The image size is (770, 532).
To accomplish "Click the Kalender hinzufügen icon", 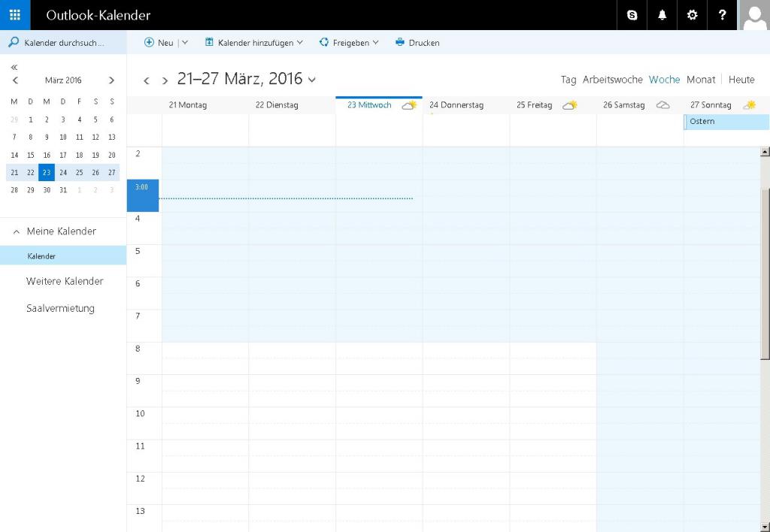I will point(209,42).
